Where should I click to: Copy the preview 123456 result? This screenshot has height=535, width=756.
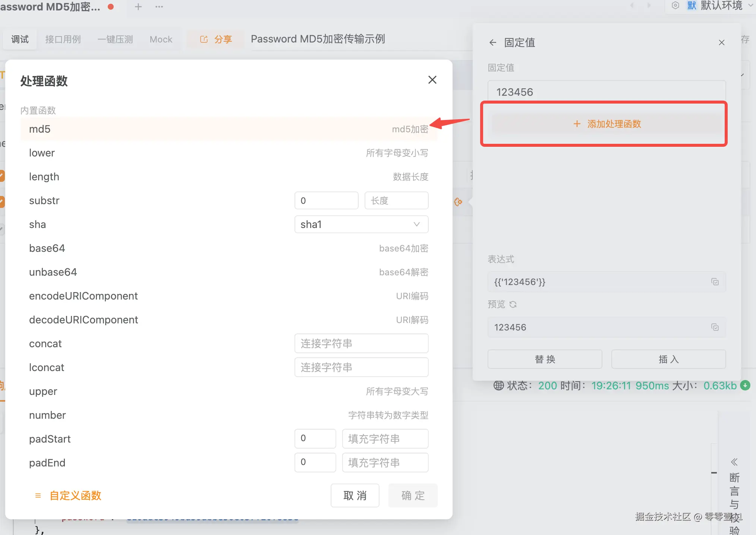[715, 327]
